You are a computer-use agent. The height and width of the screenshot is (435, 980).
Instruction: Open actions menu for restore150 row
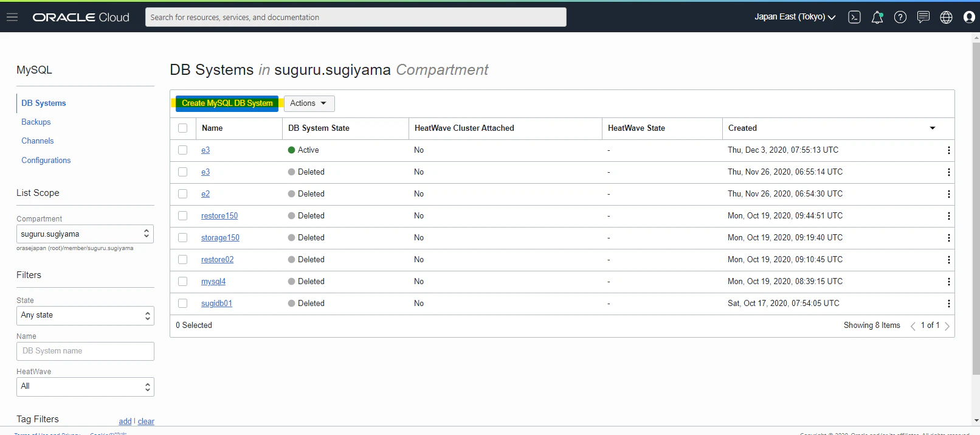click(948, 216)
